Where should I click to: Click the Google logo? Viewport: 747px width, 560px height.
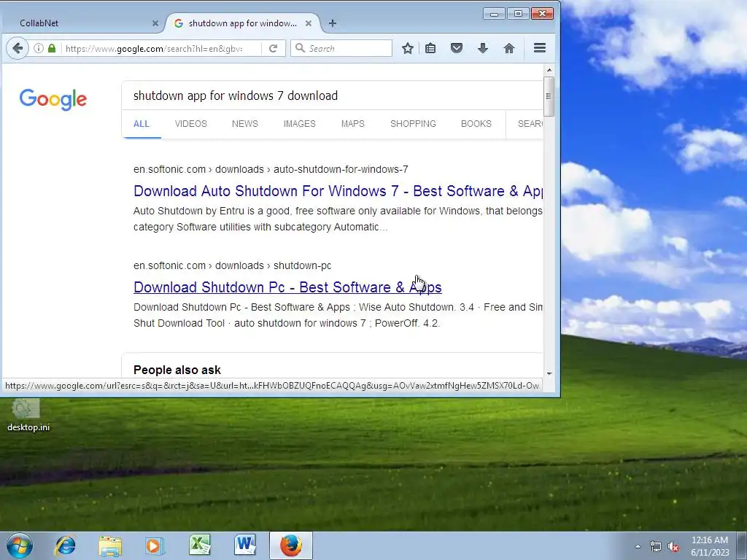[x=53, y=99]
